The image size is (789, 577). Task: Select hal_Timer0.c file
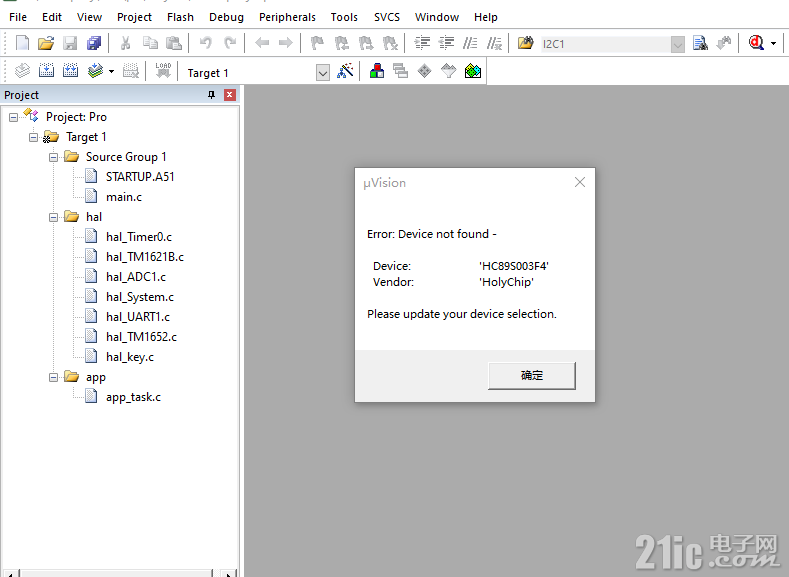click(x=139, y=237)
